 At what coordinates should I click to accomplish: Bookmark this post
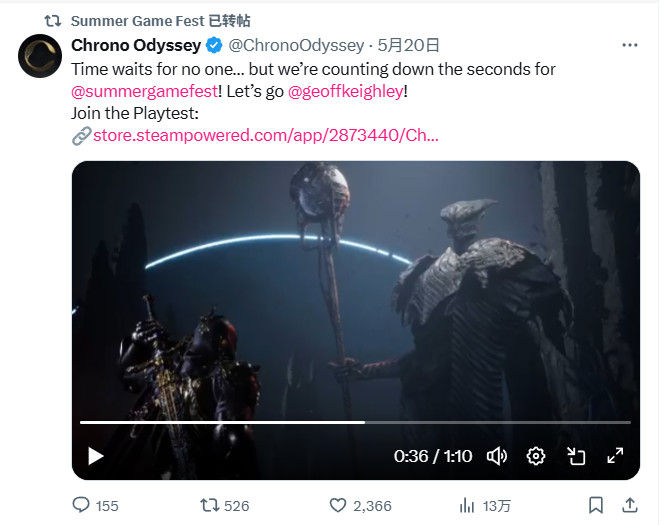[x=596, y=505]
